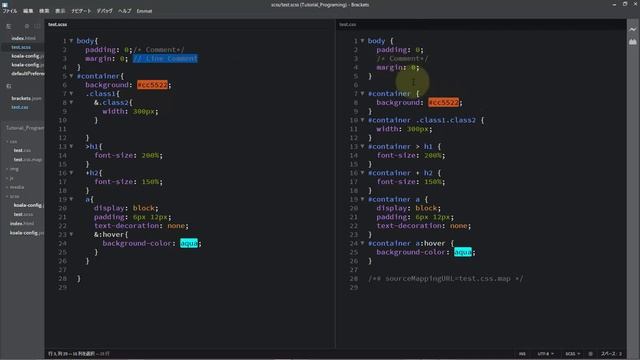Click aqua color swatch in test.scss
Viewport: 640px width, 360px height.
tap(189, 243)
